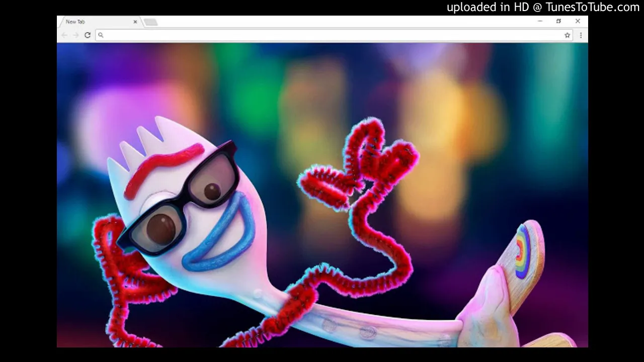Image resolution: width=644 pixels, height=362 pixels.
Task: Click the search magnifier in the address bar
Action: pos(101,35)
